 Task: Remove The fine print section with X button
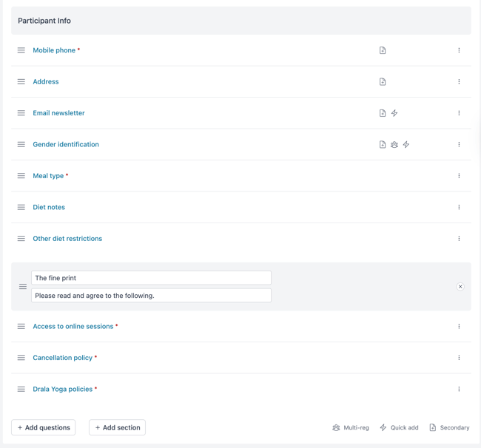[460, 287]
